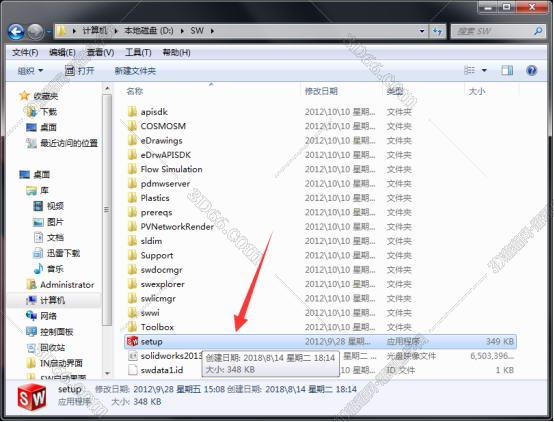The image size is (554, 422).
Task: Sort by the 修改日期 column header
Action: (x=321, y=91)
